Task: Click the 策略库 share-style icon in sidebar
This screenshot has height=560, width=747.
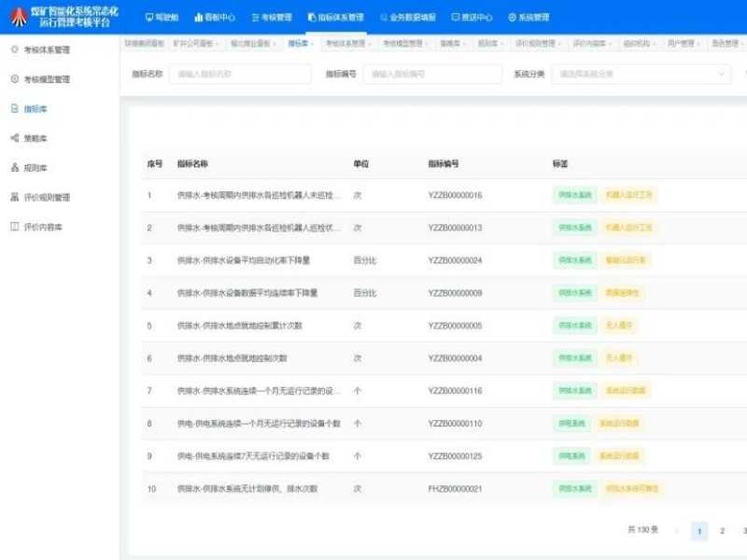Action: coord(14,138)
